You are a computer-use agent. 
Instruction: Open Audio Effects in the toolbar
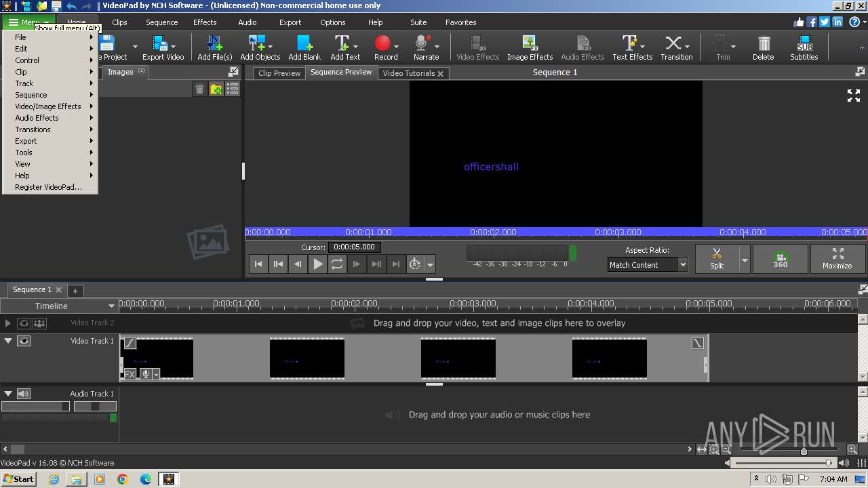(583, 47)
